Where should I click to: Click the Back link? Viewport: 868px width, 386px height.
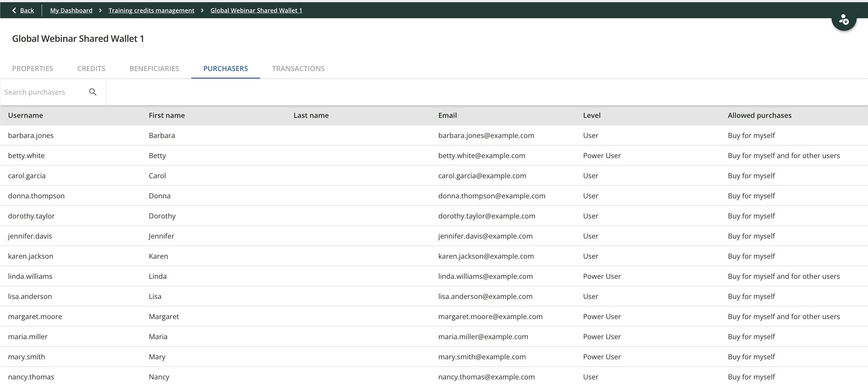27,10
